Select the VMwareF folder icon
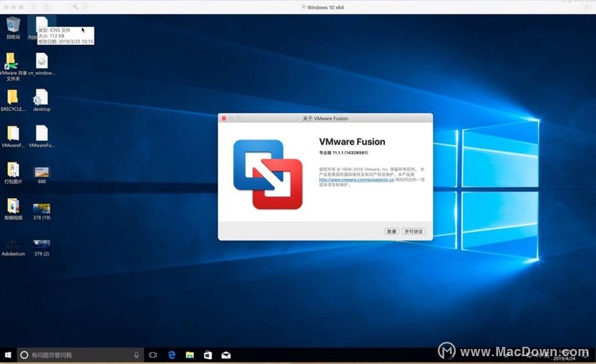This screenshot has height=364, width=596. click(x=13, y=137)
